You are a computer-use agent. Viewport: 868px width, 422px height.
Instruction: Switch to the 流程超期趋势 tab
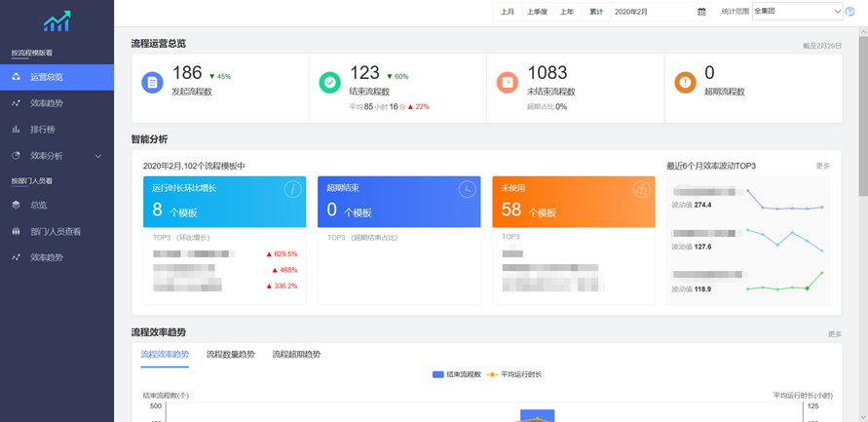(296, 354)
